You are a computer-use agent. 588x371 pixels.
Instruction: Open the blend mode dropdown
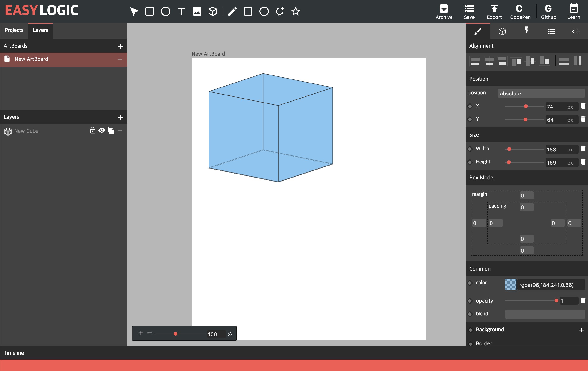pyautogui.click(x=545, y=314)
